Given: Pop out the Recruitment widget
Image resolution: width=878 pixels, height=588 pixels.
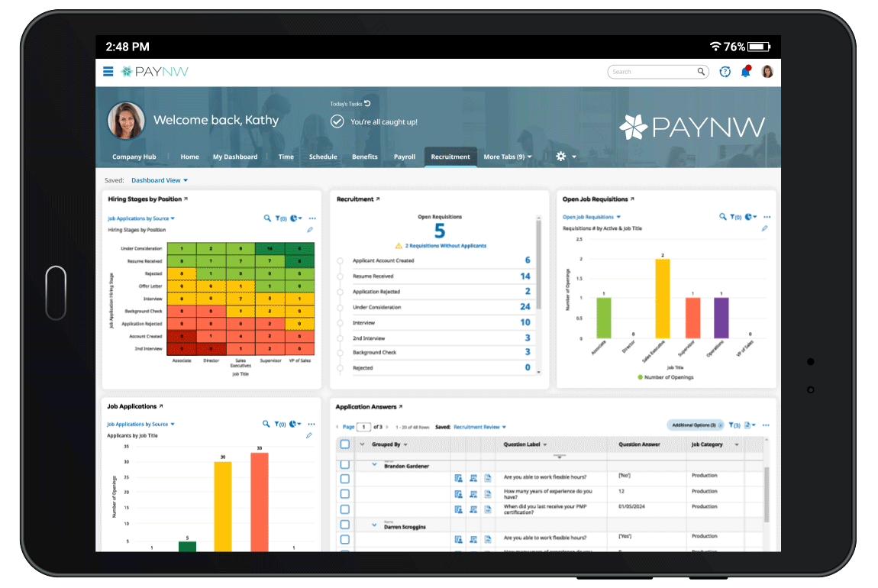Looking at the screenshot, I should pyautogui.click(x=378, y=199).
